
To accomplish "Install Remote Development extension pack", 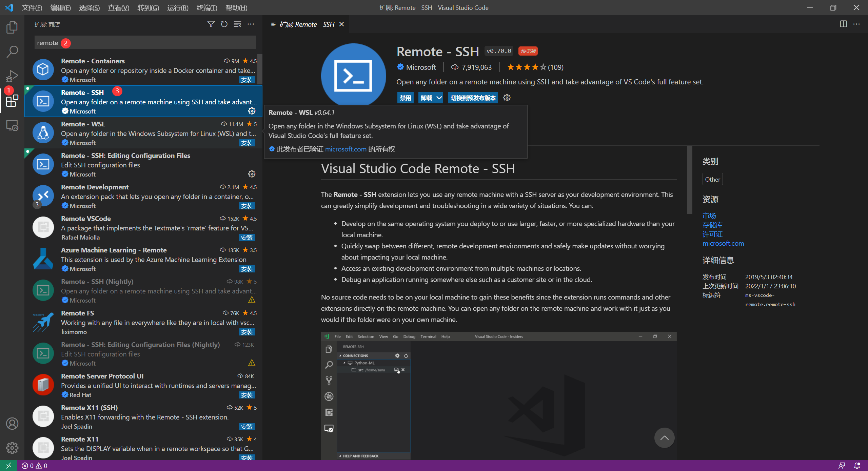I will pyautogui.click(x=246, y=206).
